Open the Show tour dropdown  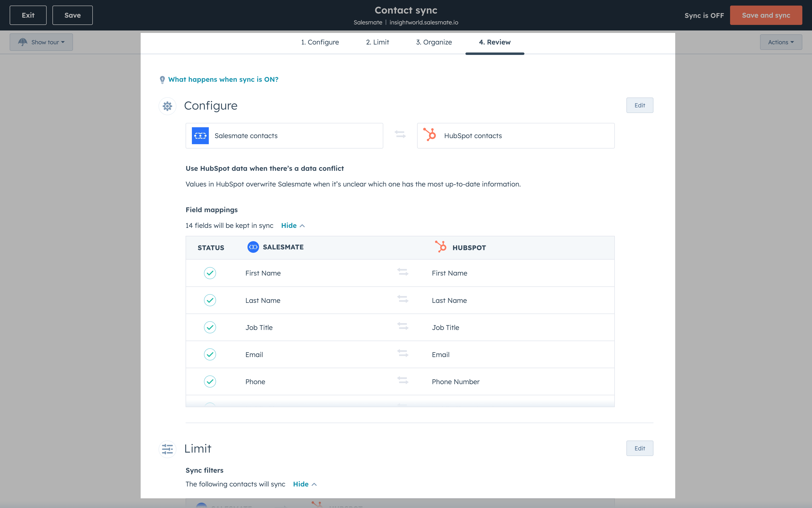click(41, 42)
